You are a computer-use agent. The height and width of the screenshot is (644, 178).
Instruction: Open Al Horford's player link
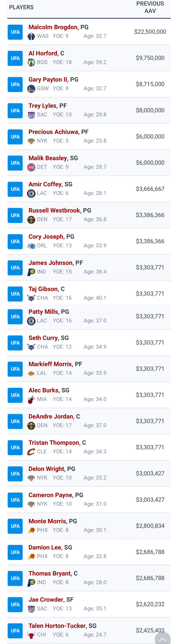pos(43,53)
